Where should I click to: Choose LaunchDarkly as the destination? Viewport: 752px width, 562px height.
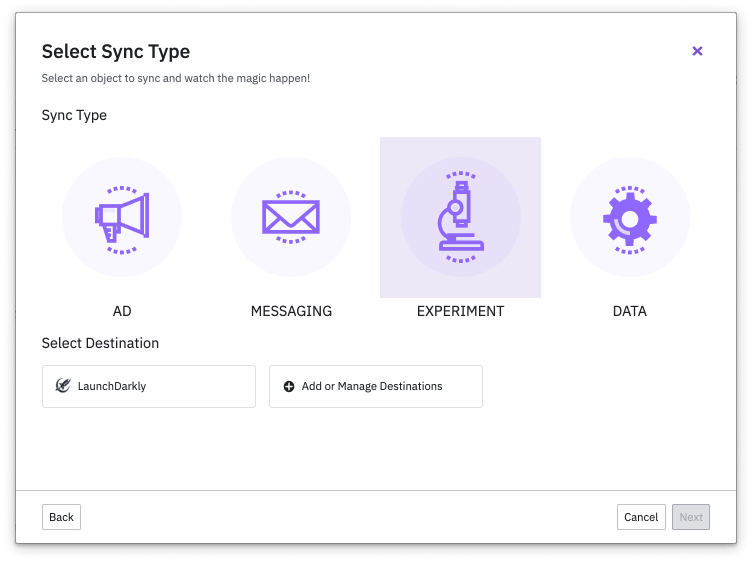coord(149,386)
